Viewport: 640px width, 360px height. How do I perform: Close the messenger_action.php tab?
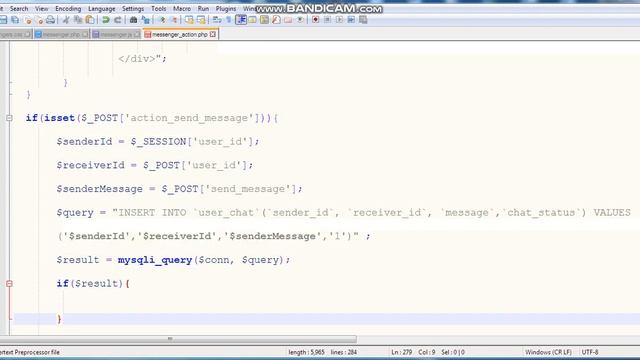point(213,35)
